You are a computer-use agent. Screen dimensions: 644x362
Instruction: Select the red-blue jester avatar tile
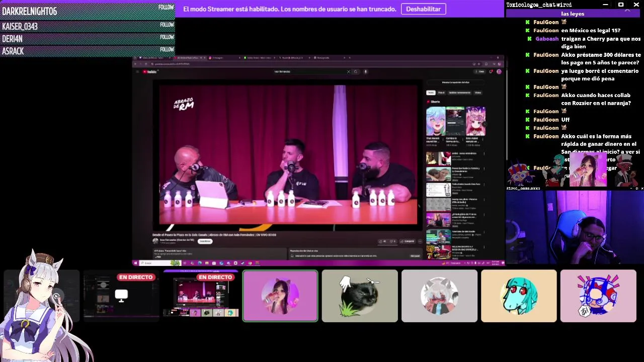pos(598,296)
